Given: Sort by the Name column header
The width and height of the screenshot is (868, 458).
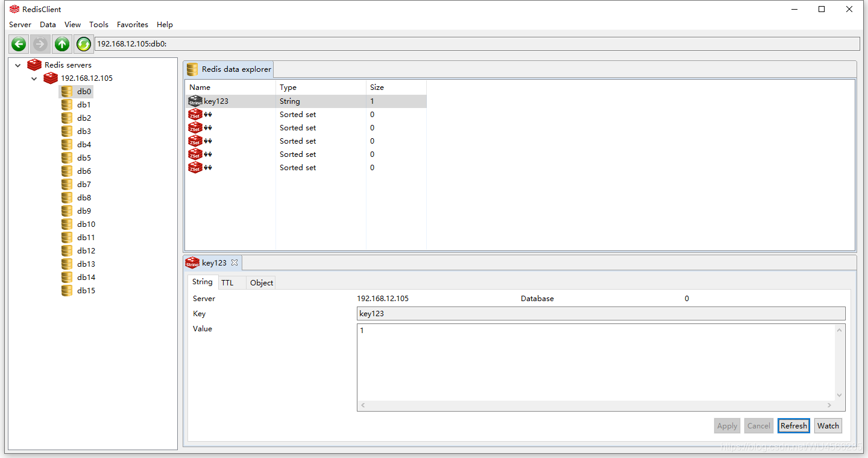Looking at the screenshot, I should tap(230, 87).
